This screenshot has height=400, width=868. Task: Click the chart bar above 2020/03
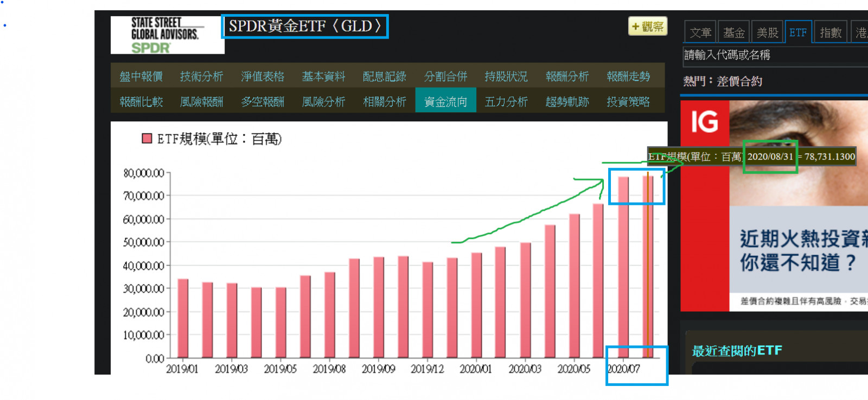526,300
